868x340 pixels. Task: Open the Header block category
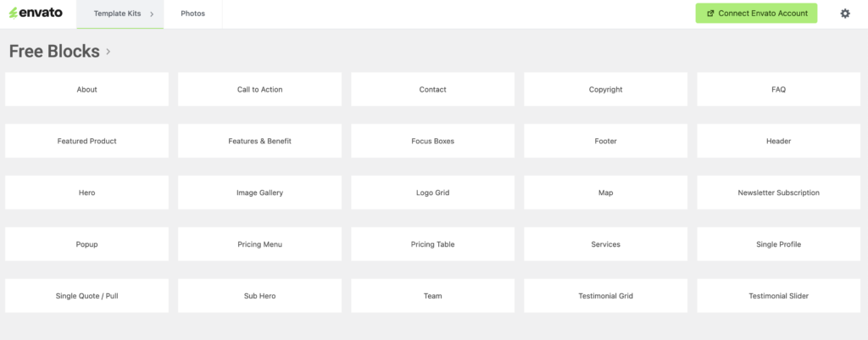[778, 142]
